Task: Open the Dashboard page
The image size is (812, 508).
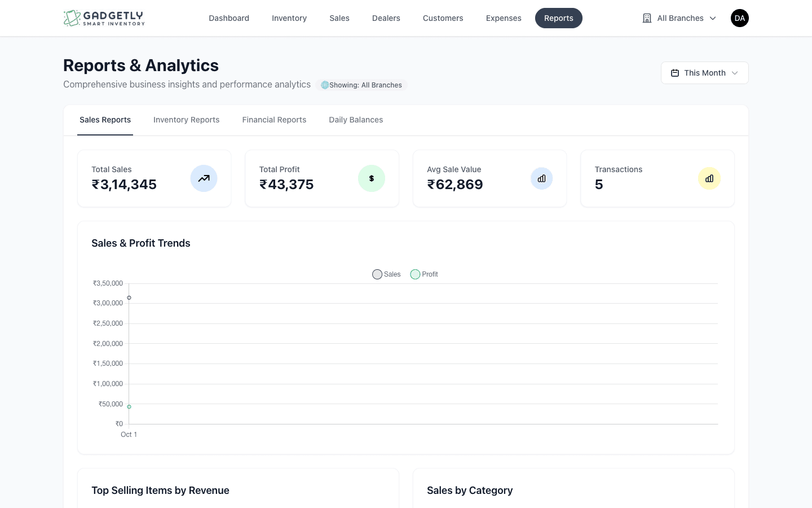Action: pos(229,18)
